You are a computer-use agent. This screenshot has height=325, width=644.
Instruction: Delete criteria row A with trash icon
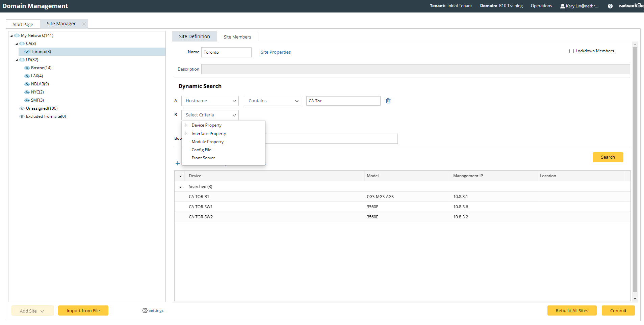388,101
